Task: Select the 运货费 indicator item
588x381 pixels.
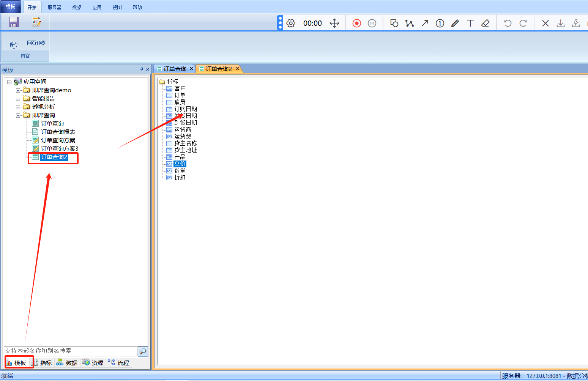Action: coord(183,136)
